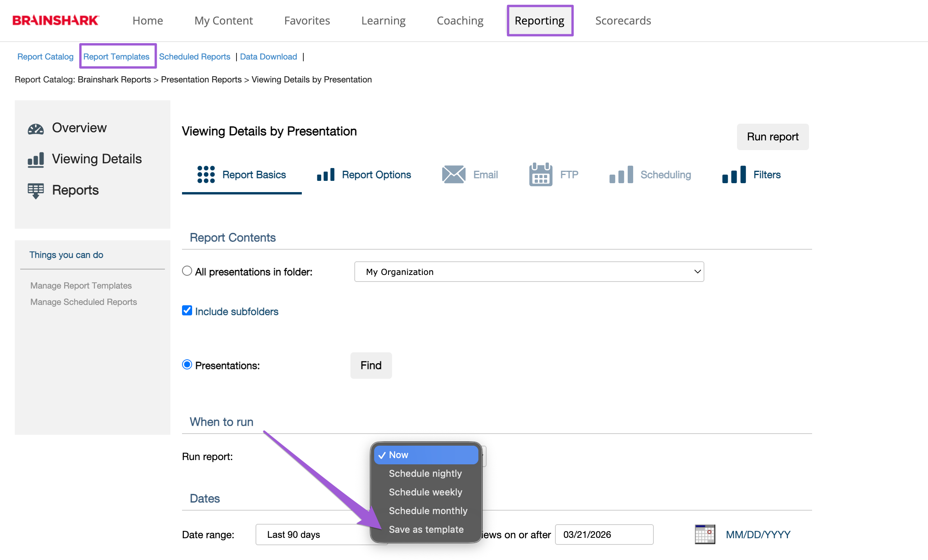The height and width of the screenshot is (560, 928).
Task: Open the Report Templates link
Action: tap(116, 57)
